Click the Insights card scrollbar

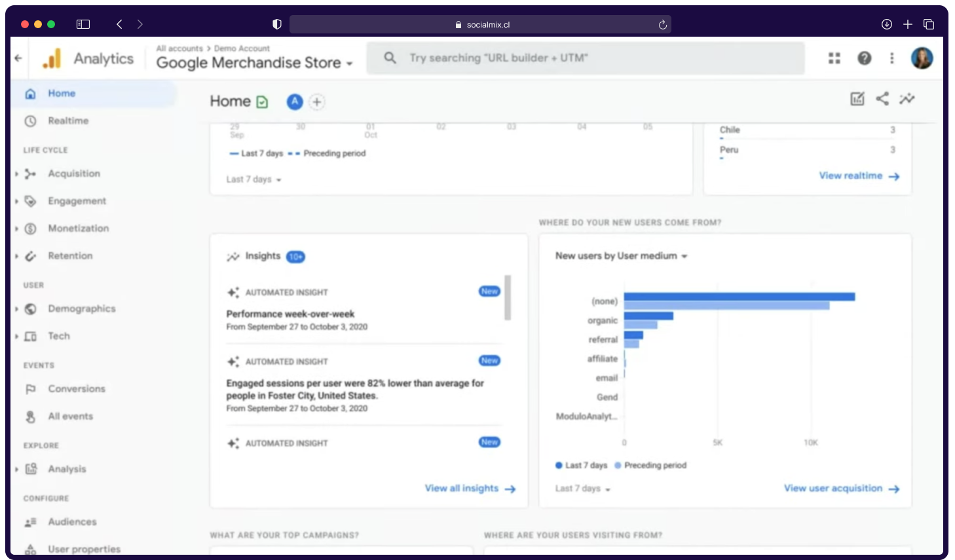point(508,298)
